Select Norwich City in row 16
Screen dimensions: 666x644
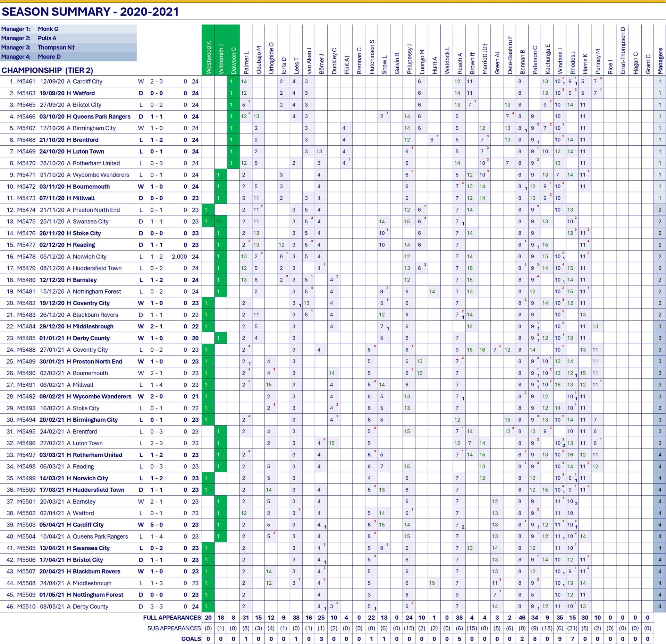(x=90, y=257)
